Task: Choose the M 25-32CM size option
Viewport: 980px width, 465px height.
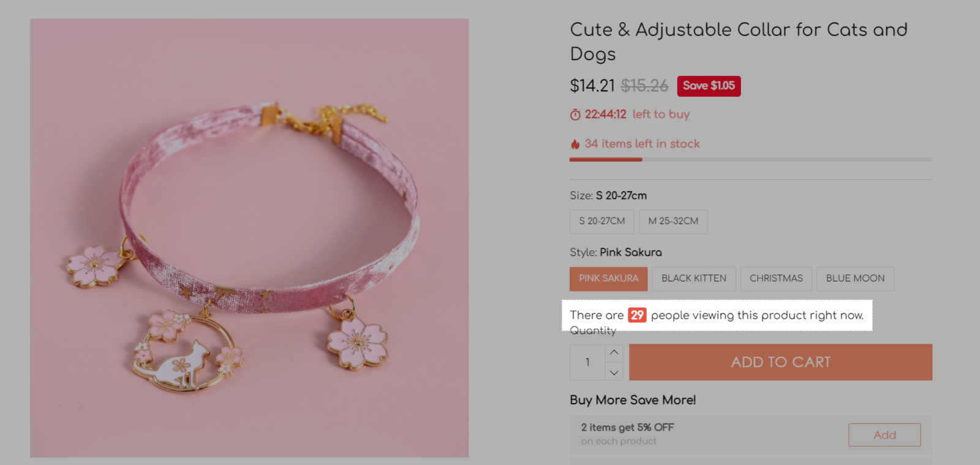Action: (673, 221)
